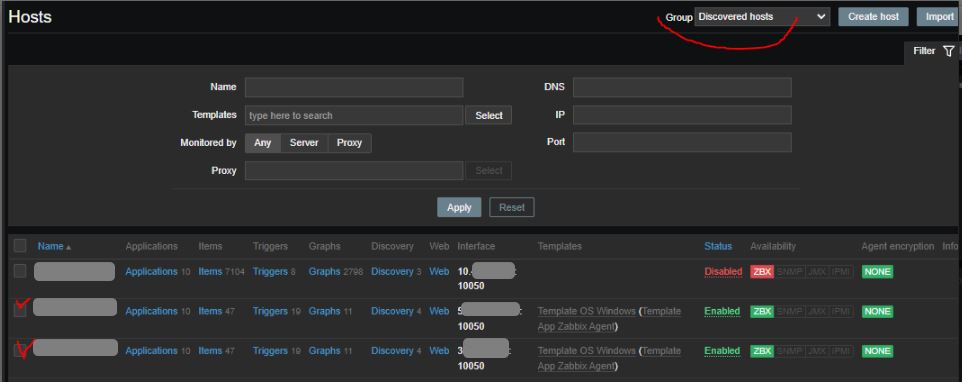Focus the IP filter input
This screenshot has height=382, width=962.
coord(682,115)
